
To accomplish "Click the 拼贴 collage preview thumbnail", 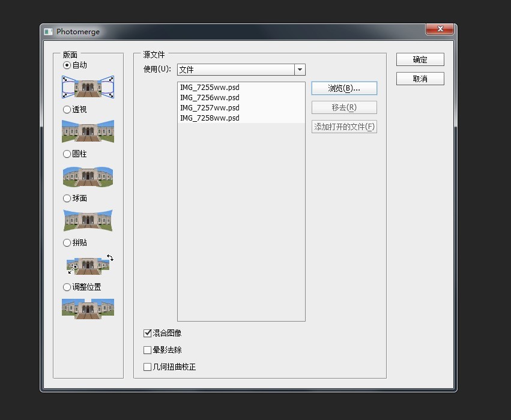I will coord(89,265).
